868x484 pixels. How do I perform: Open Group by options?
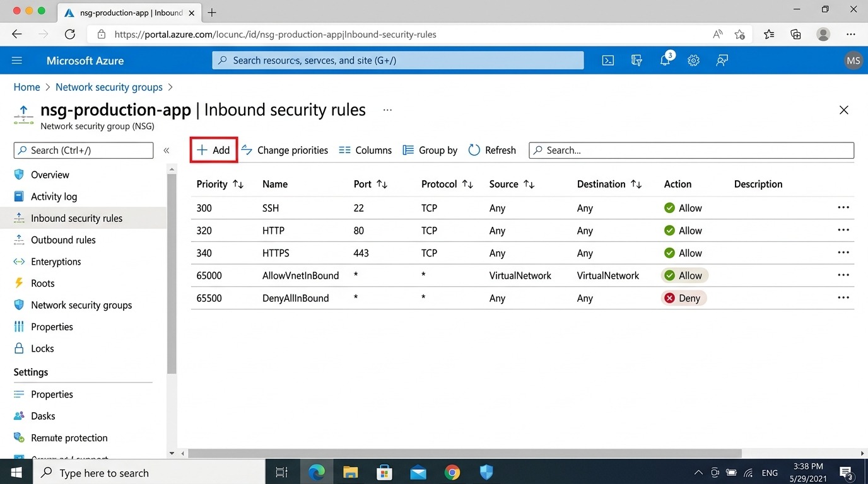430,150
